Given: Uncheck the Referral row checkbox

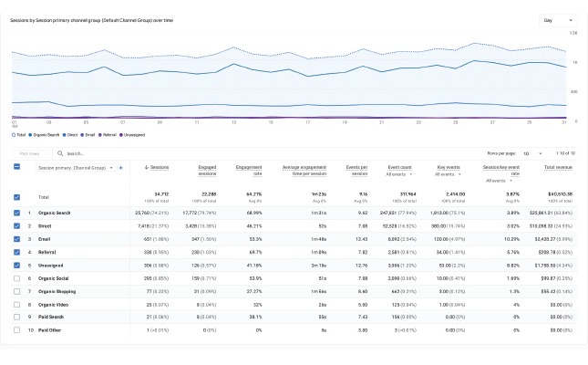Looking at the screenshot, I should click(17, 253).
